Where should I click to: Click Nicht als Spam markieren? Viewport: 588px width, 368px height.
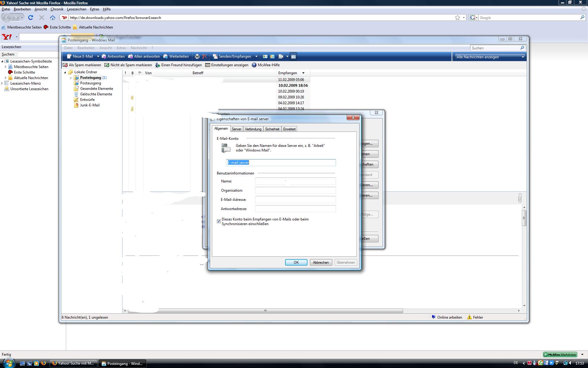click(x=128, y=65)
